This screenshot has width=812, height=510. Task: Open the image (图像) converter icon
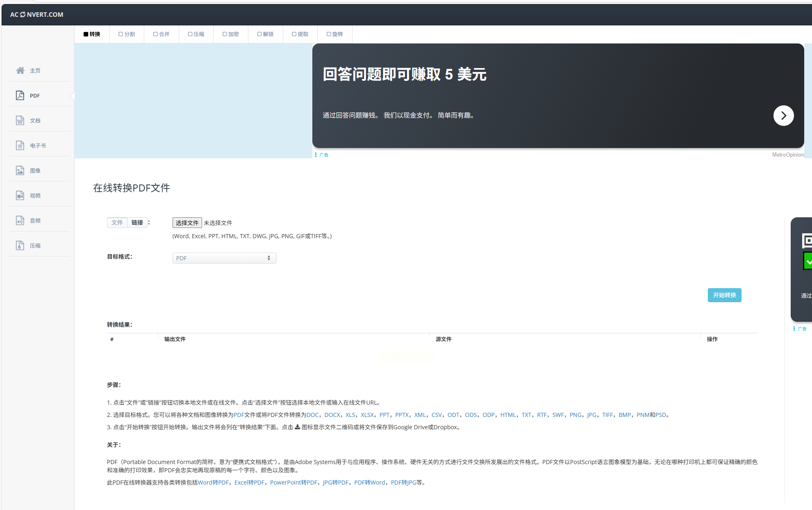(x=20, y=171)
